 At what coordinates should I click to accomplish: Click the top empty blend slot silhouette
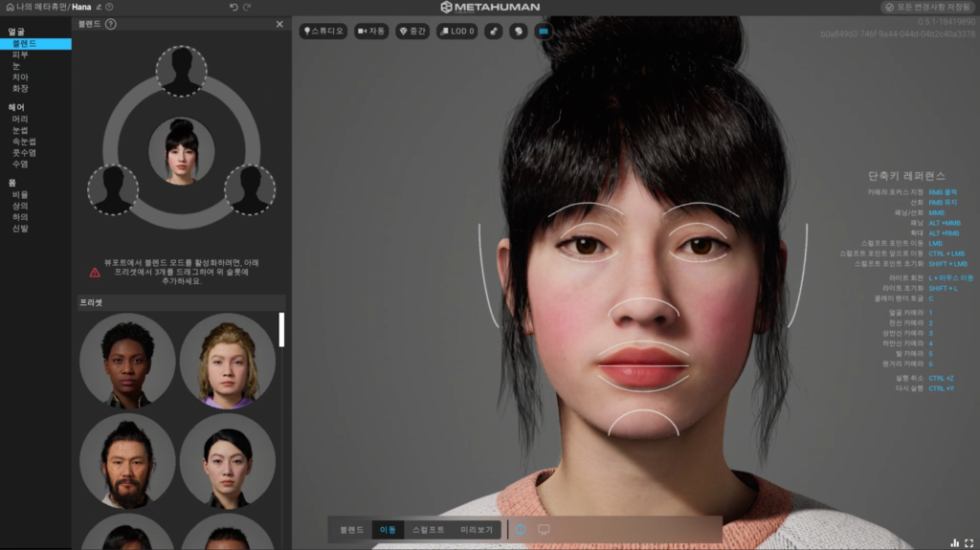point(181,71)
